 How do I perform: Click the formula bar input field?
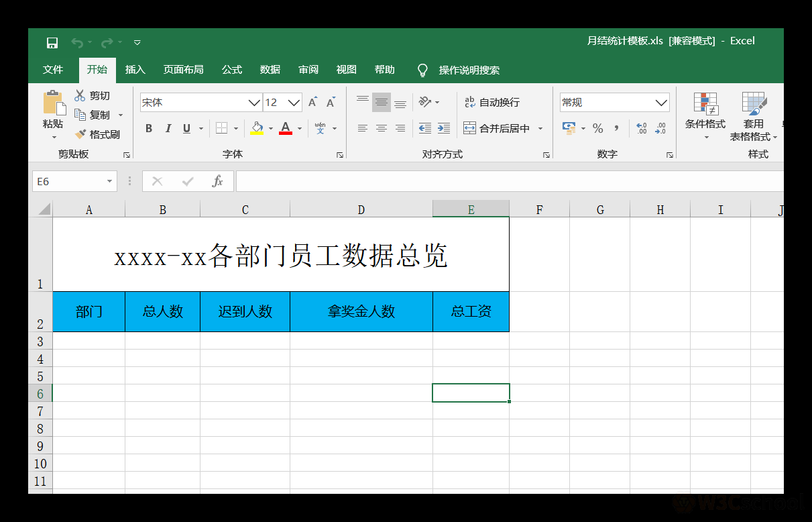[510, 181]
